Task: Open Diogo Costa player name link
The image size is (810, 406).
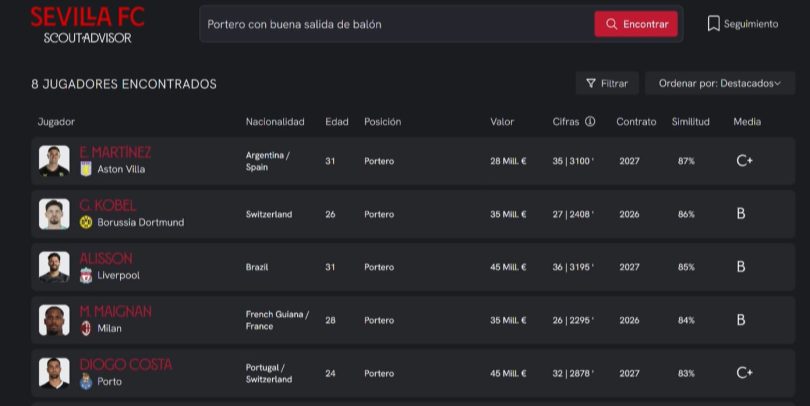Action: pos(125,364)
